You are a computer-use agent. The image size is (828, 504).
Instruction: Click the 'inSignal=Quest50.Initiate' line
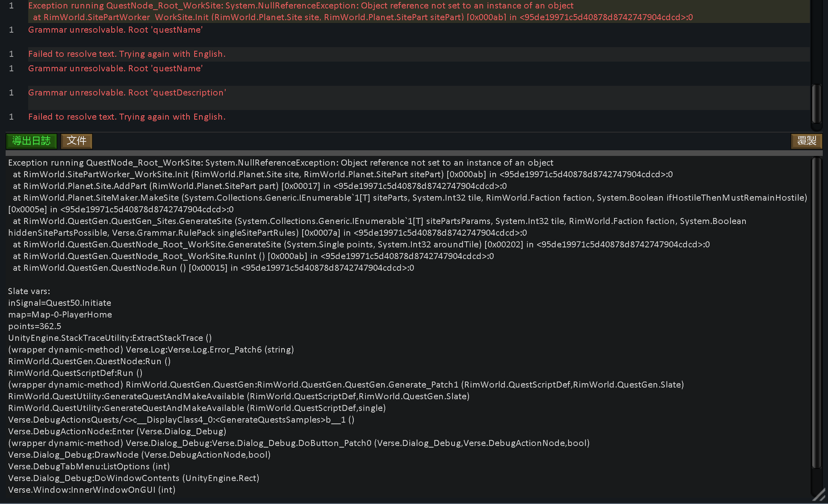[60, 303]
